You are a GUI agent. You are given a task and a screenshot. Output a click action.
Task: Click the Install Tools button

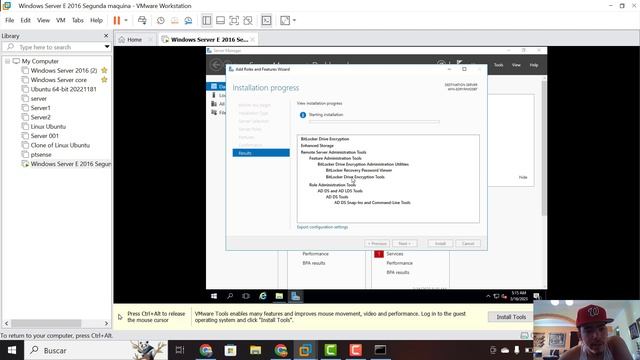click(x=511, y=317)
